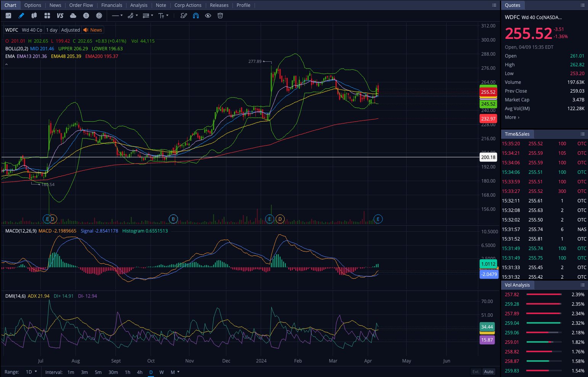Screen dimensions: 588x377
Task: Select the 30m interval
Action: pos(113,372)
